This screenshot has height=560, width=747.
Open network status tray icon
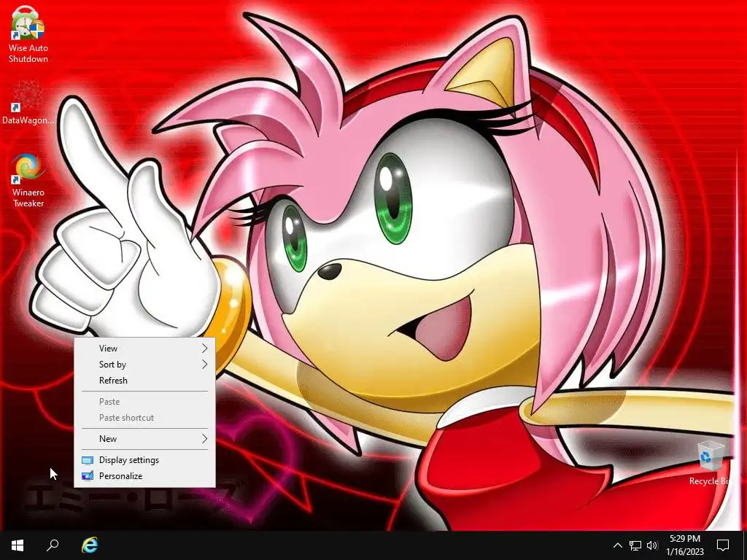pyautogui.click(x=635, y=545)
